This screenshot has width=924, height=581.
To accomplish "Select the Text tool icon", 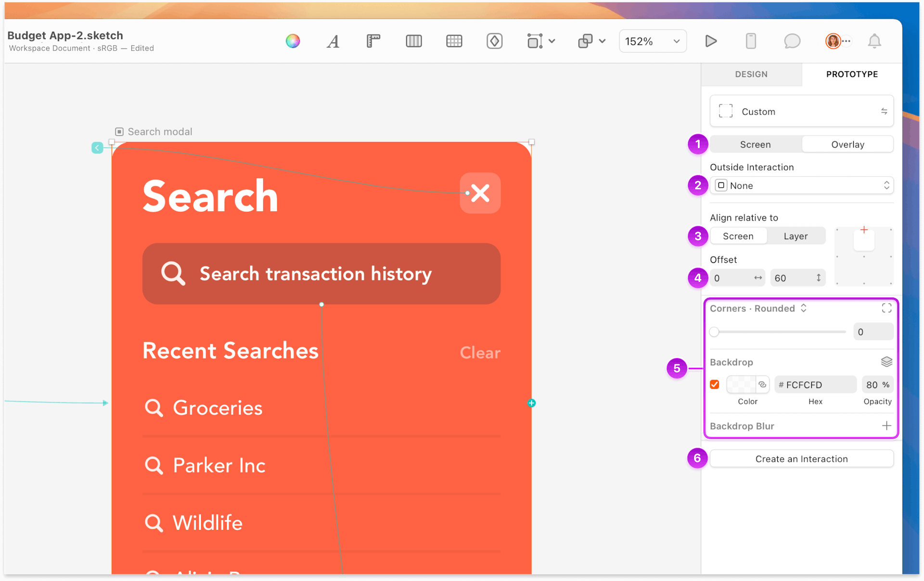I will tap(333, 41).
